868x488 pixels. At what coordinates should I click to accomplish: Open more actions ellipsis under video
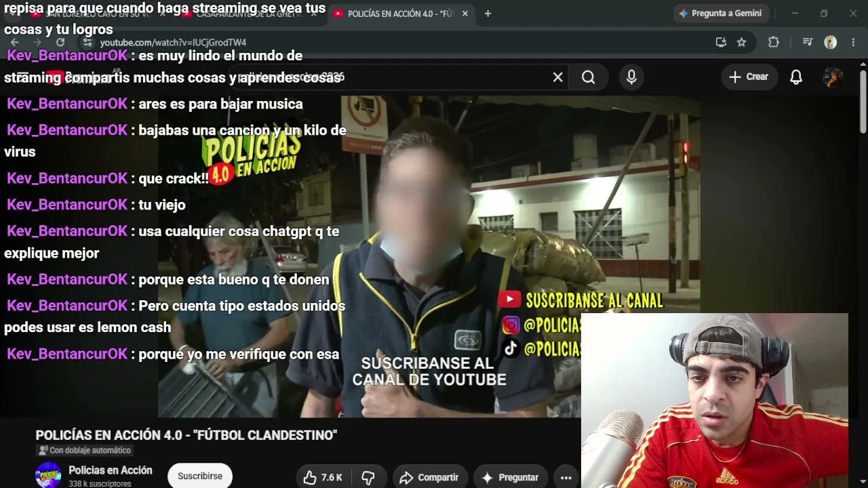click(x=566, y=477)
